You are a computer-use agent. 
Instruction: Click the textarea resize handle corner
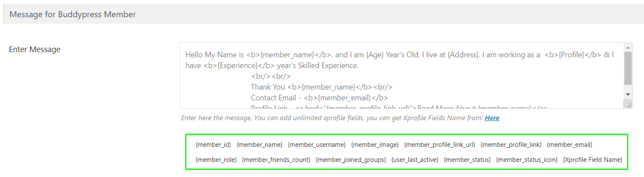click(x=629, y=105)
